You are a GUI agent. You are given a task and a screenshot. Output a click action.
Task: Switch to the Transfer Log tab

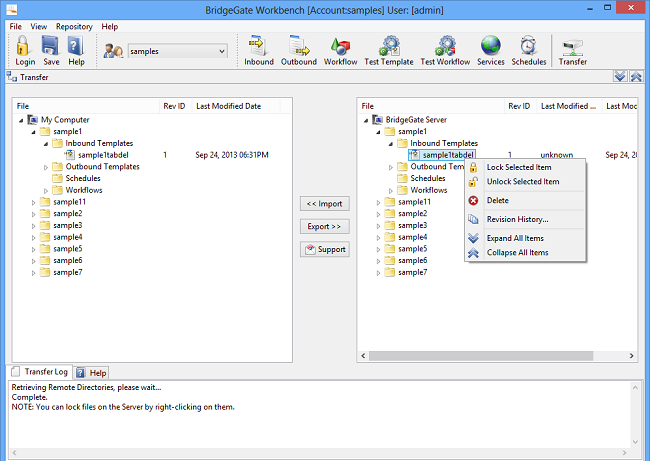coord(40,372)
